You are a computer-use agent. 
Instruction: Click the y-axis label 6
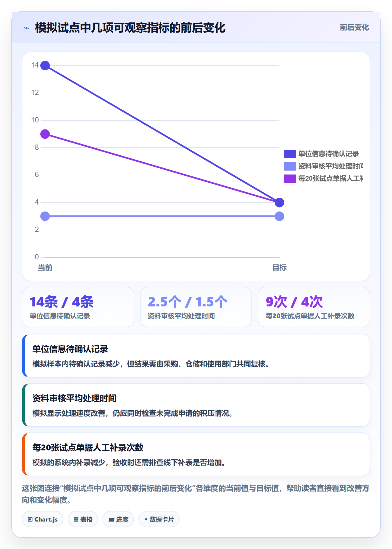[x=37, y=175]
